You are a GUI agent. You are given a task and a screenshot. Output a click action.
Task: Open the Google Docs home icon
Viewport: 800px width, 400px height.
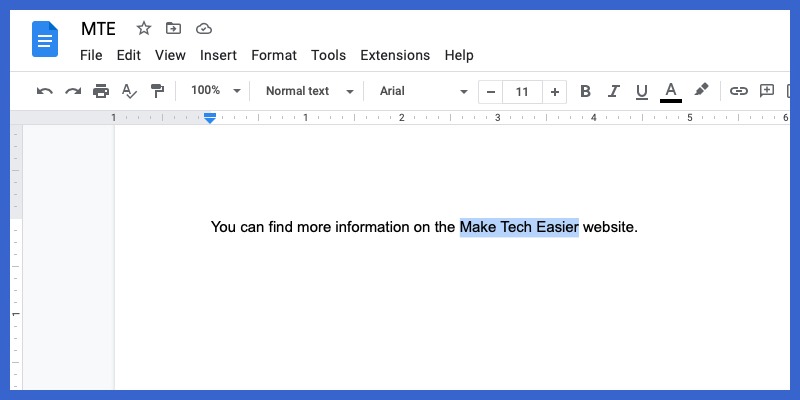(x=45, y=39)
